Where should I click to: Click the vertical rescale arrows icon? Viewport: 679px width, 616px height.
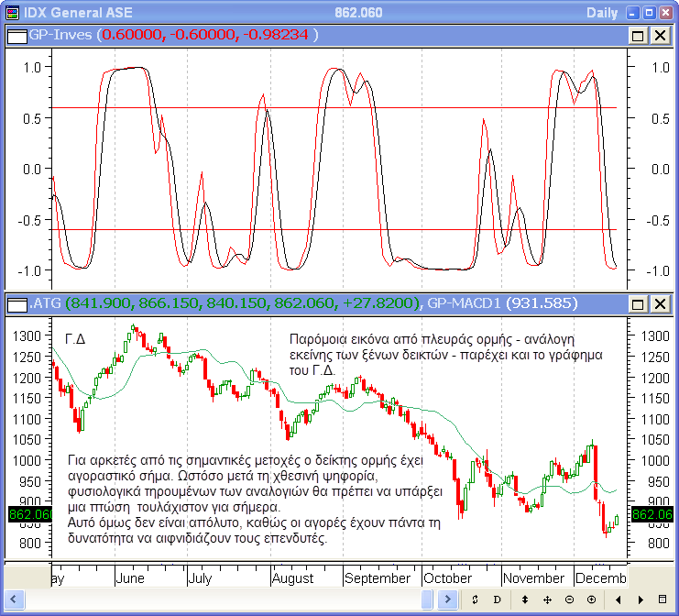click(x=525, y=599)
